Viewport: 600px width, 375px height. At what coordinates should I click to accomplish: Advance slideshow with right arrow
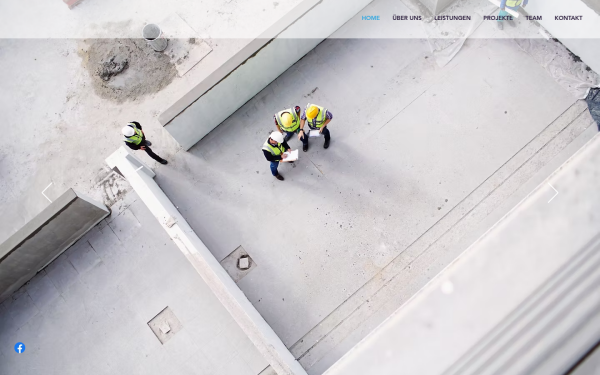553,192
